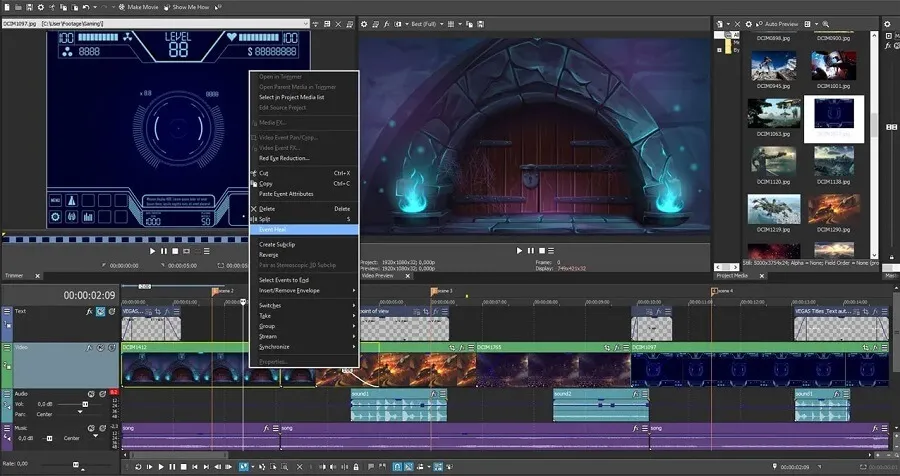Remove current media from Trimmer with the X icon
This screenshot has height=476, width=900.
click(338, 24)
